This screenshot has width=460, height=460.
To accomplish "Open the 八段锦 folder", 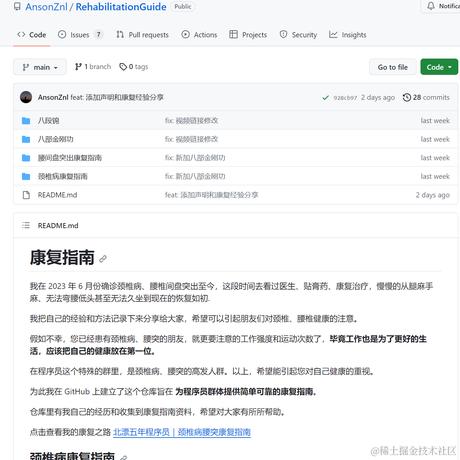I will tap(49, 121).
